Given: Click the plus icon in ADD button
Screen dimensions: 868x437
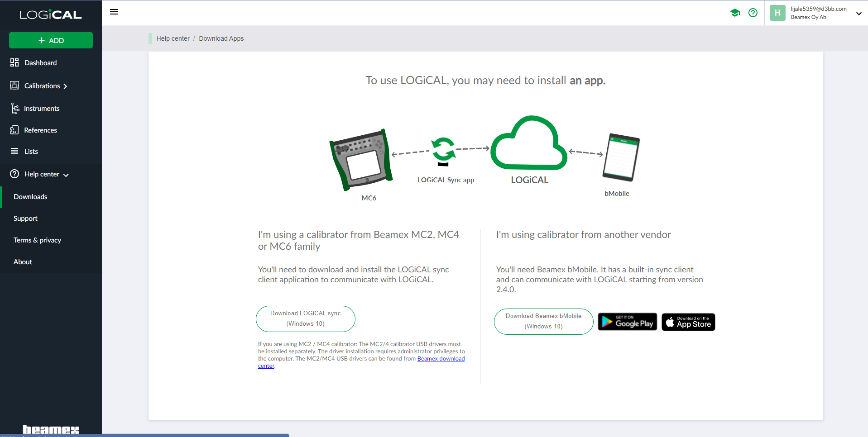Looking at the screenshot, I should [42, 40].
